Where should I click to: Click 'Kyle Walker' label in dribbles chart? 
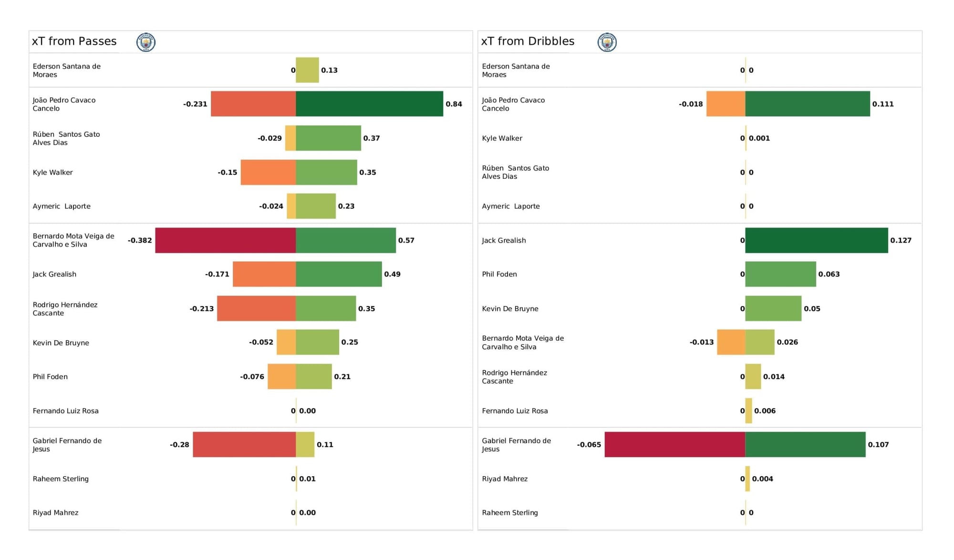[x=502, y=138]
